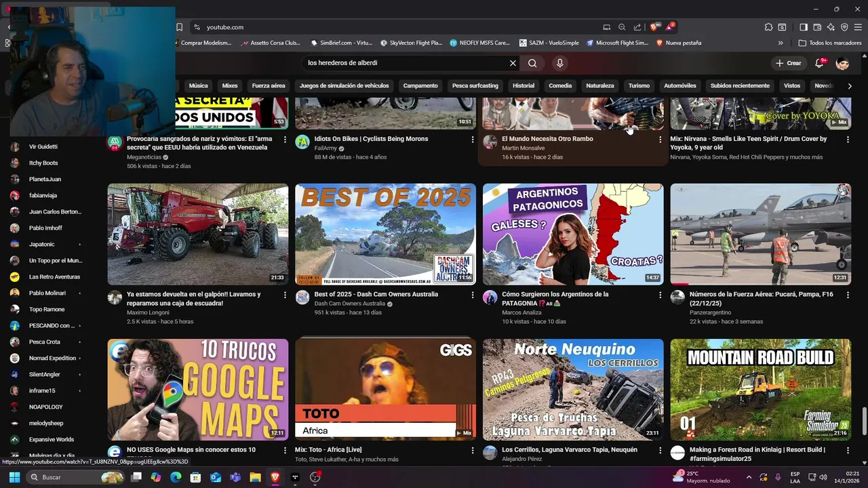Open Brave Leo AI sparkle icon
The height and width of the screenshot is (488, 868).
[831, 27]
